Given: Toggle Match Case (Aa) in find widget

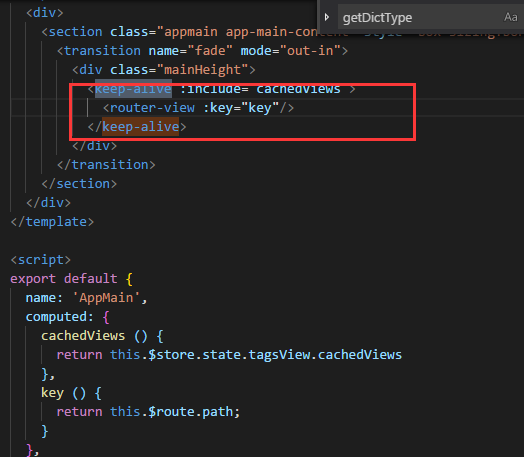Looking at the screenshot, I should [x=510, y=17].
